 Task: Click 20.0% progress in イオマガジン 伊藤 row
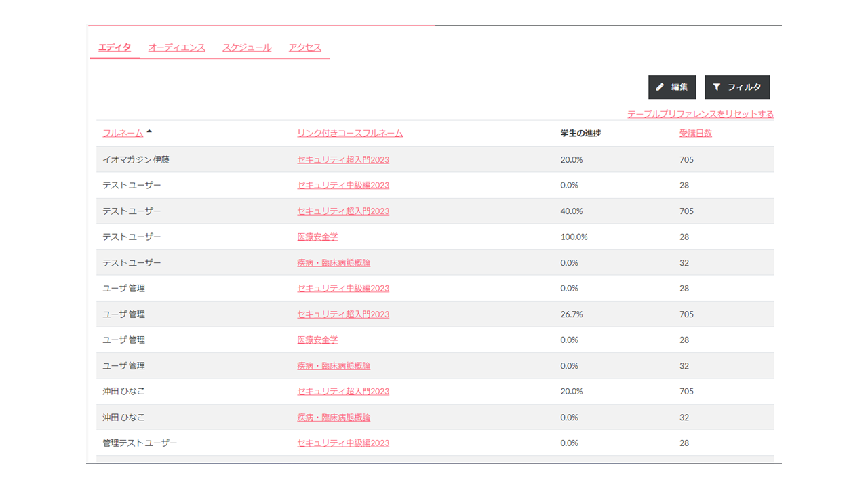coord(572,160)
